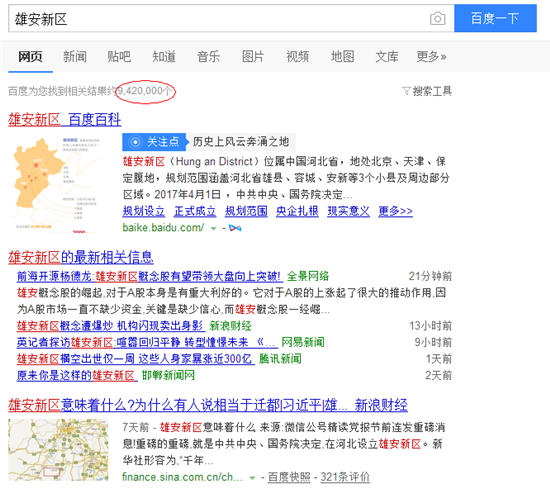The image size is (550, 493).
Task: Click the 百度百科 orange map thumbnail
Action: (x=57, y=185)
